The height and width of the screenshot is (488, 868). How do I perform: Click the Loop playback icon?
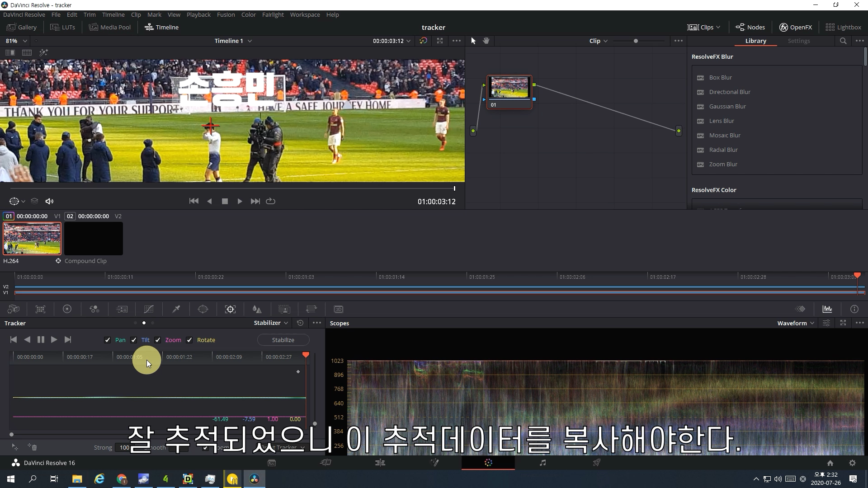click(x=270, y=201)
